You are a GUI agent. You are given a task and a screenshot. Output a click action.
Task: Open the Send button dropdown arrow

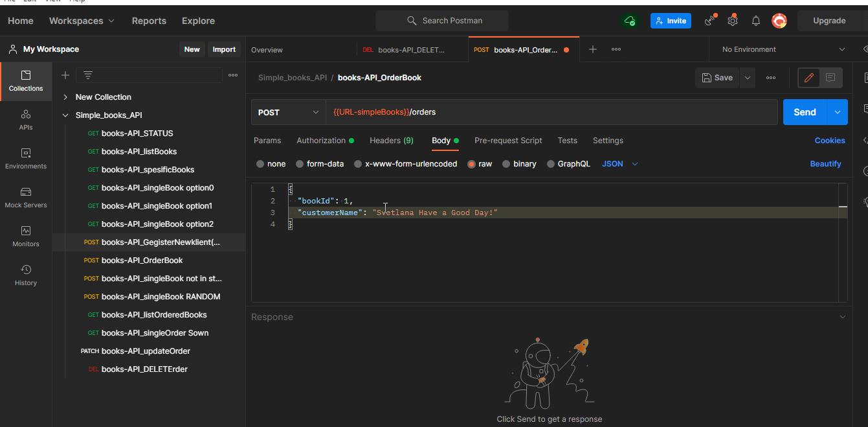837,112
